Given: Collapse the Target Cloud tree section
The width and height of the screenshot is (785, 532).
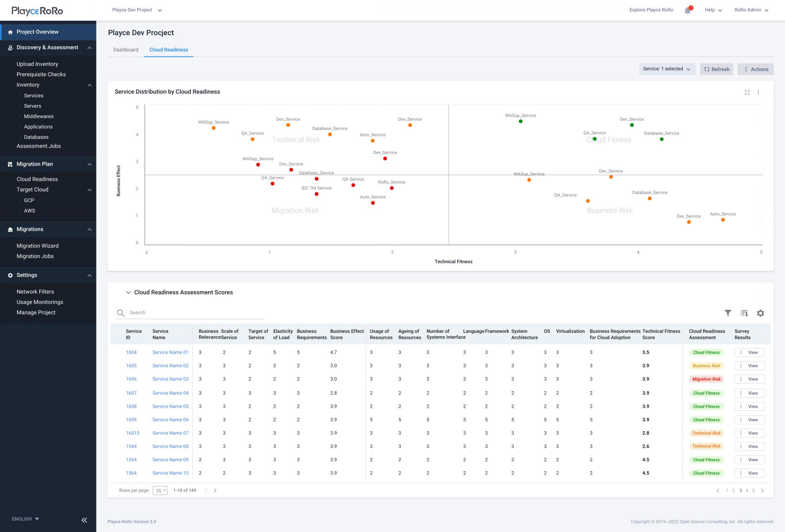Looking at the screenshot, I should [x=89, y=190].
